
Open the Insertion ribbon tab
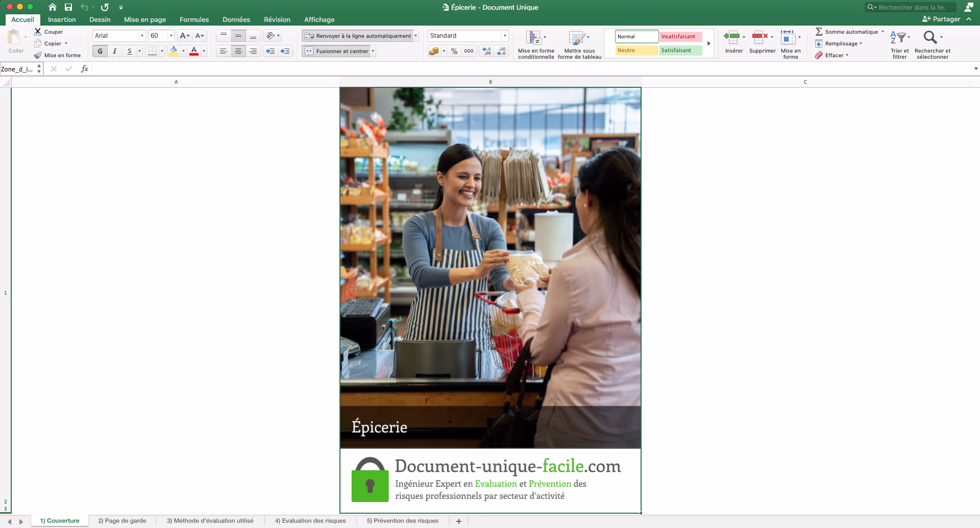(62, 19)
